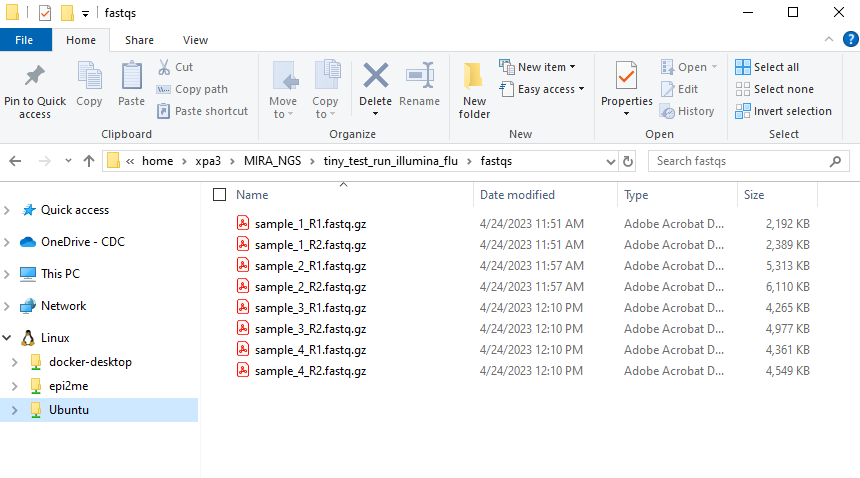Image resolution: width=860 pixels, height=478 pixels.
Task: Select file sample_2_R1.fastq.gz
Action: tap(310, 266)
